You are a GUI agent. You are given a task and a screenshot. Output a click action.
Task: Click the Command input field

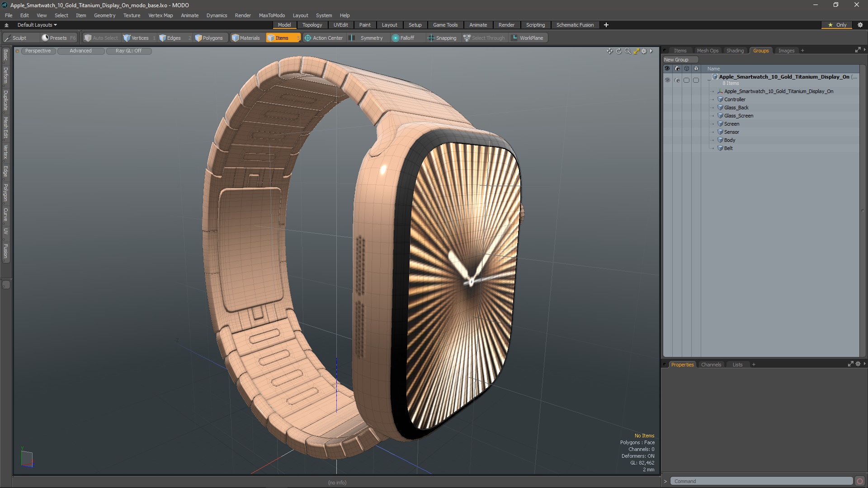(x=761, y=481)
